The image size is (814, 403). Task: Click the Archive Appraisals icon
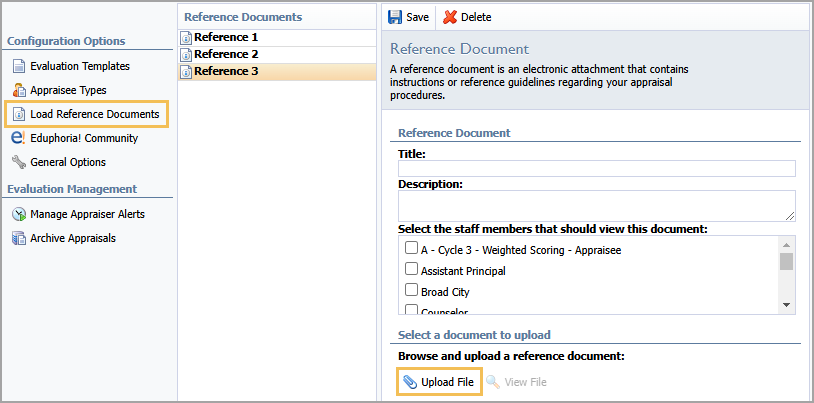point(19,238)
